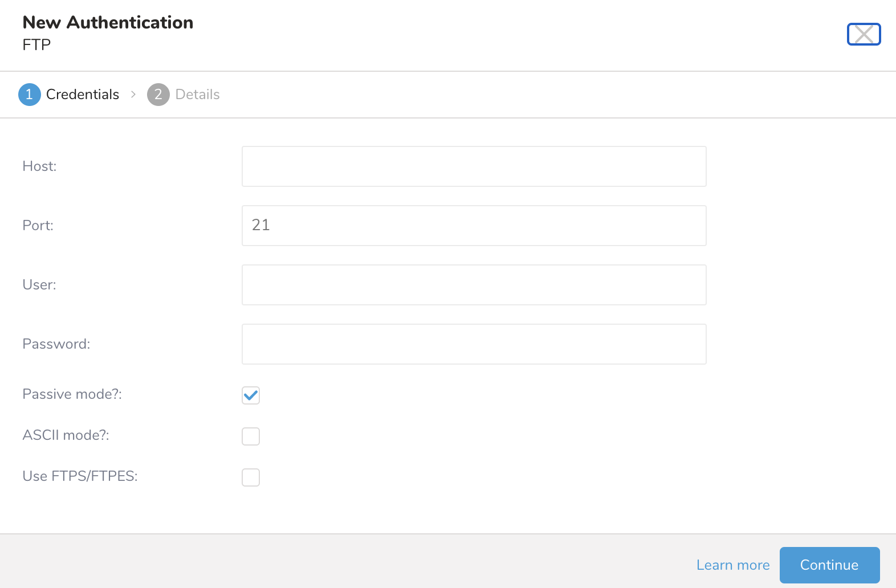The image size is (896, 588).
Task: Disable the Passive mode checkbox
Action: (251, 395)
